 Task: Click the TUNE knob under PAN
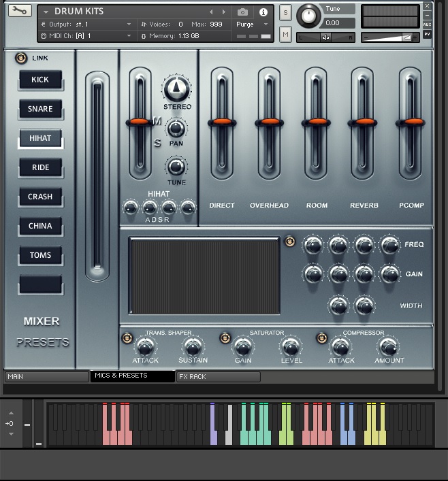point(176,166)
